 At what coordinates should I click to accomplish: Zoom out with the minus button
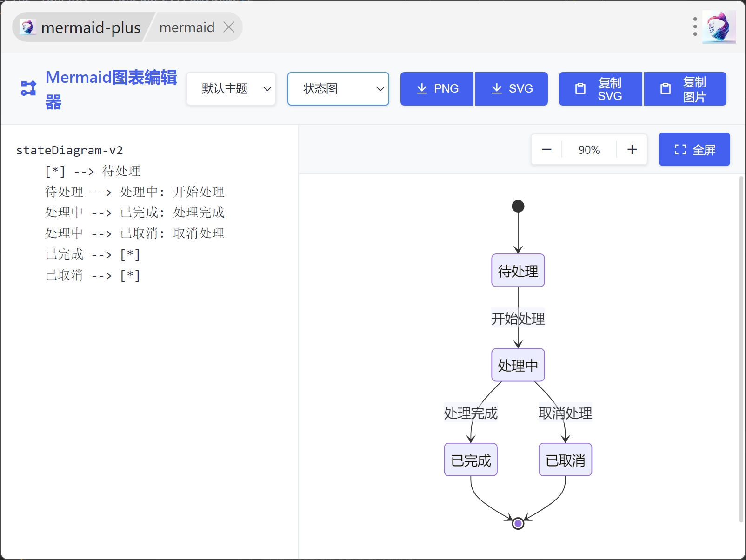pyautogui.click(x=546, y=149)
